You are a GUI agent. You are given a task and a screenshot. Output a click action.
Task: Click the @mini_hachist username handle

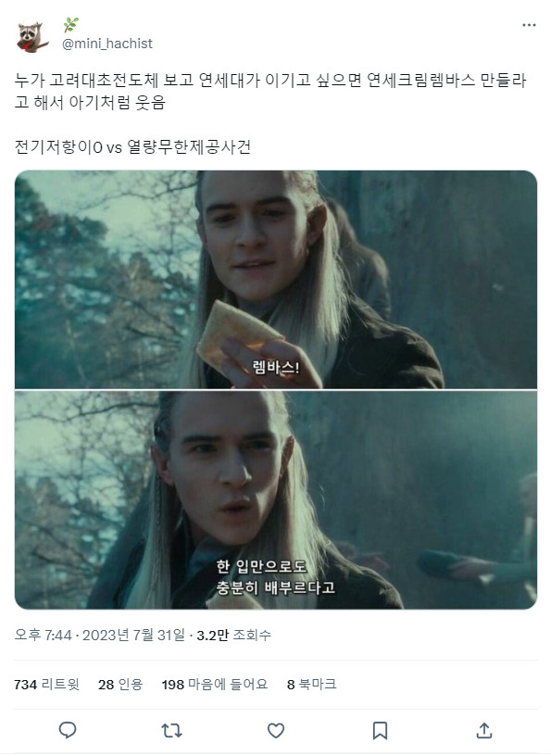tap(107, 44)
